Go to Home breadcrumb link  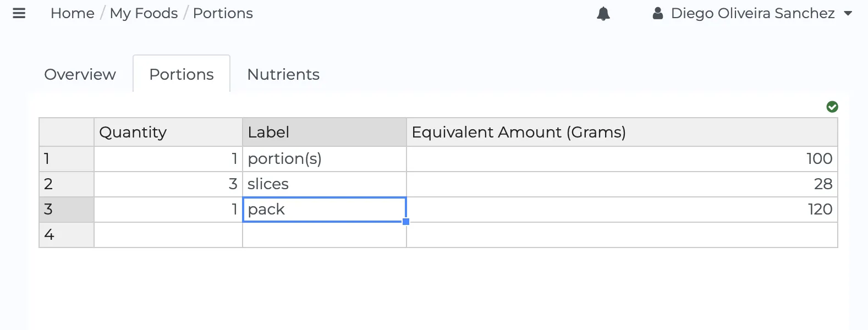click(73, 13)
